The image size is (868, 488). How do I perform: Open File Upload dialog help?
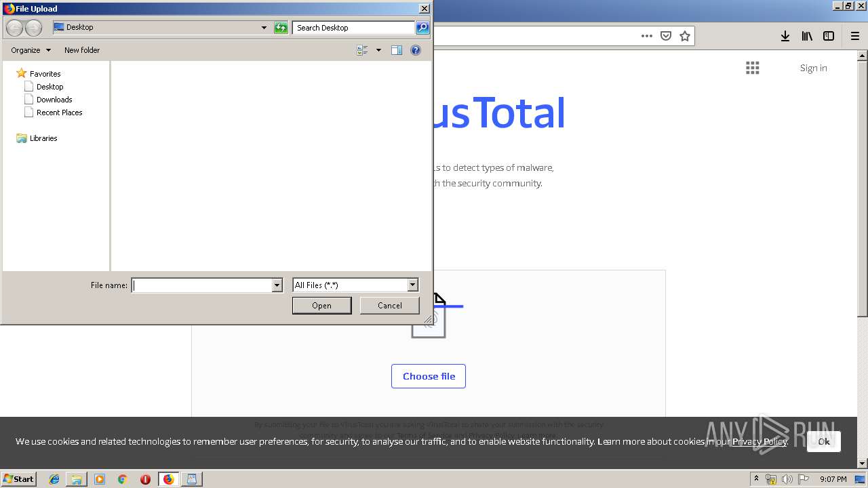416,50
